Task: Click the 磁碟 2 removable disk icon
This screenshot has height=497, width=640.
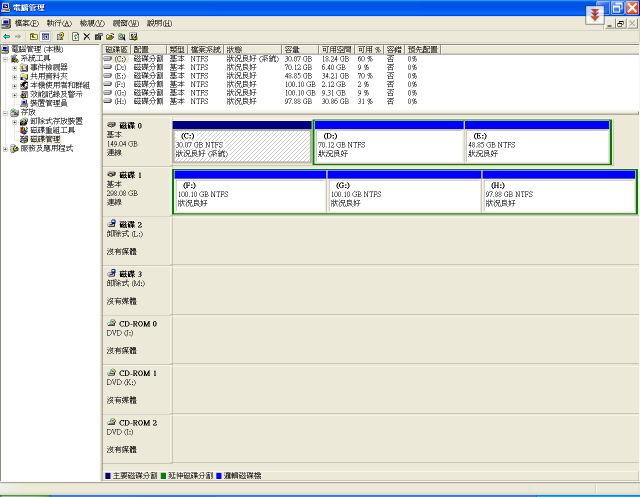Action: click(111, 224)
